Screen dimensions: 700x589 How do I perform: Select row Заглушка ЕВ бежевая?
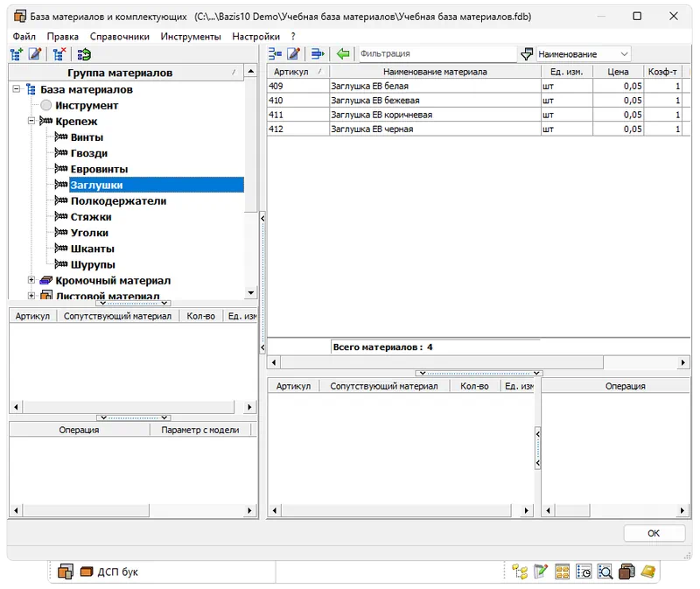tap(479, 100)
